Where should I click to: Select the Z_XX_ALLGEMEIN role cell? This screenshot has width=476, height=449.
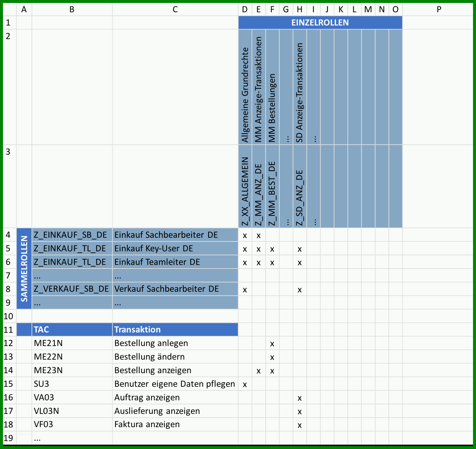click(x=245, y=186)
